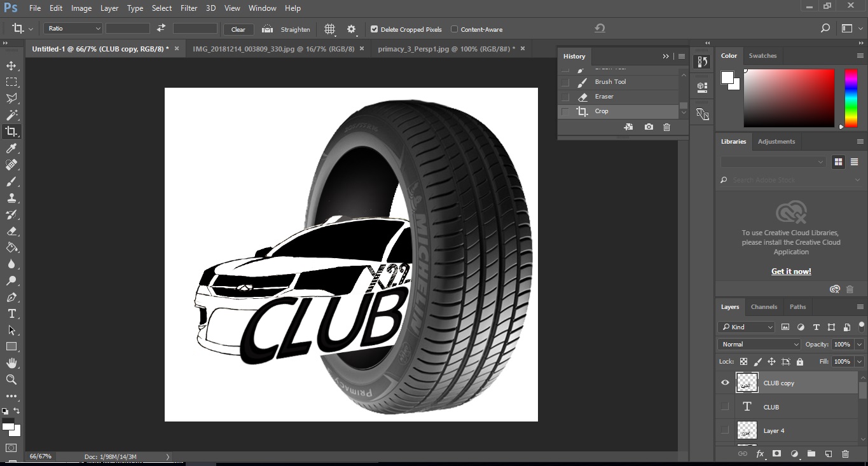Viewport: 868px width, 466px height.
Task: Select the Eraser tool in toolbar
Action: (11, 231)
